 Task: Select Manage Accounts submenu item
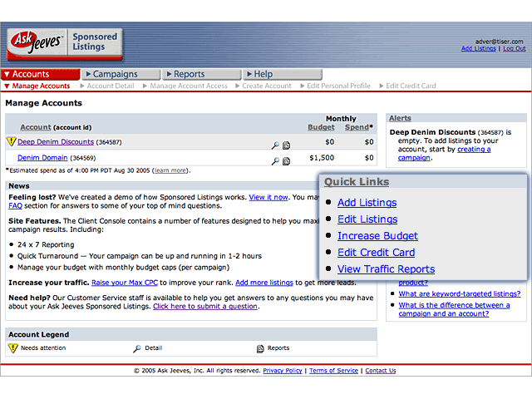(x=37, y=86)
